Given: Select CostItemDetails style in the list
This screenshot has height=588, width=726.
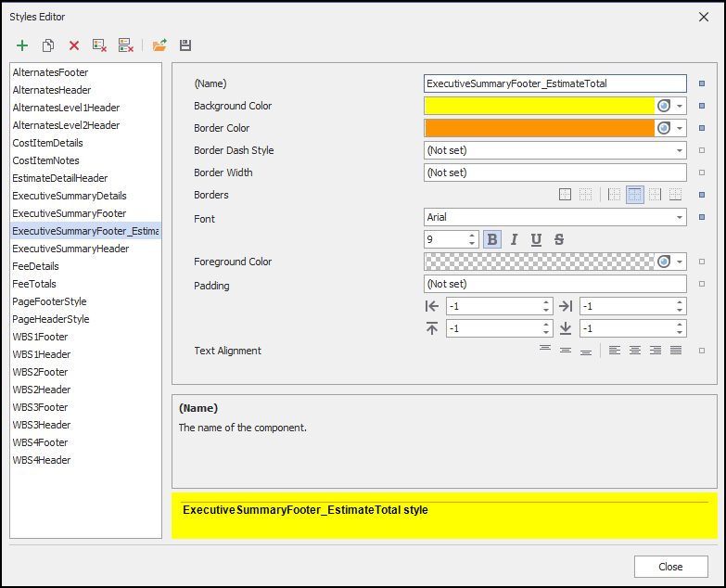Looking at the screenshot, I should 85,143.
